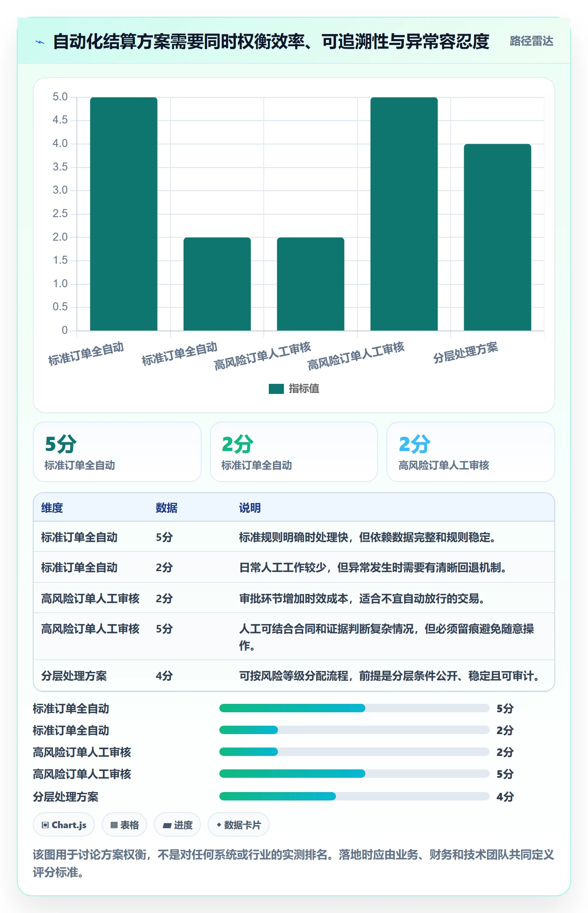Click the 4分 value beside the 分层处理方案 progress bar

point(505,797)
